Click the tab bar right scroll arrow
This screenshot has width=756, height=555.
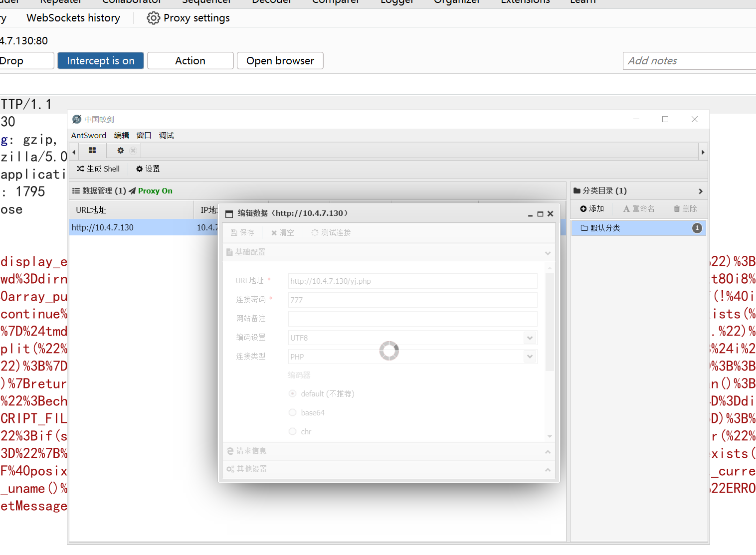pos(703,152)
